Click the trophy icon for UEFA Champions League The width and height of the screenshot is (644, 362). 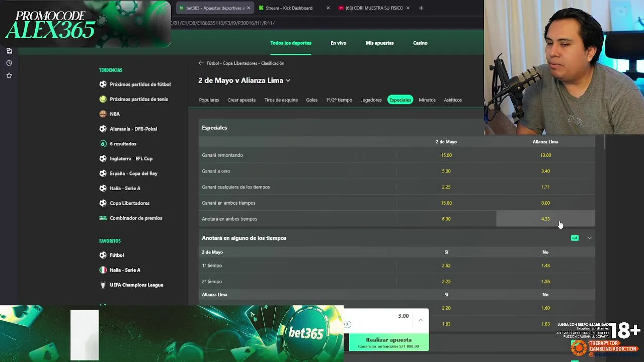pyautogui.click(x=103, y=285)
